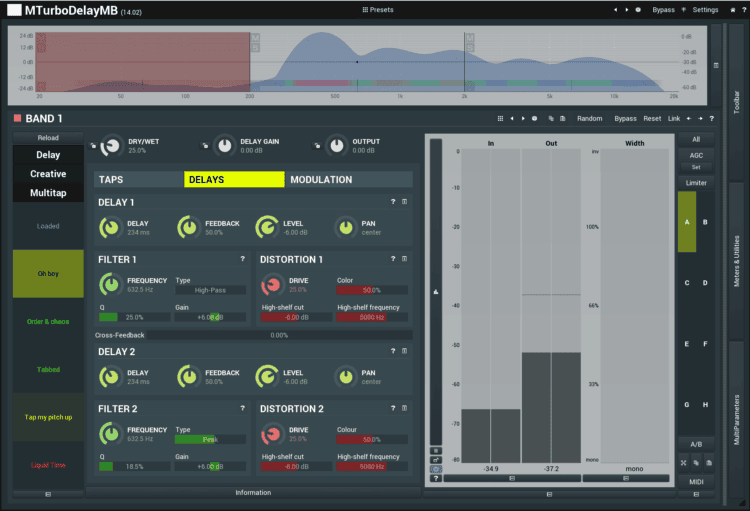Image resolution: width=750 pixels, height=511 pixels.
Task: Switch to the TAPS tab
Action: pyautogui.click(x=112, y=180)
